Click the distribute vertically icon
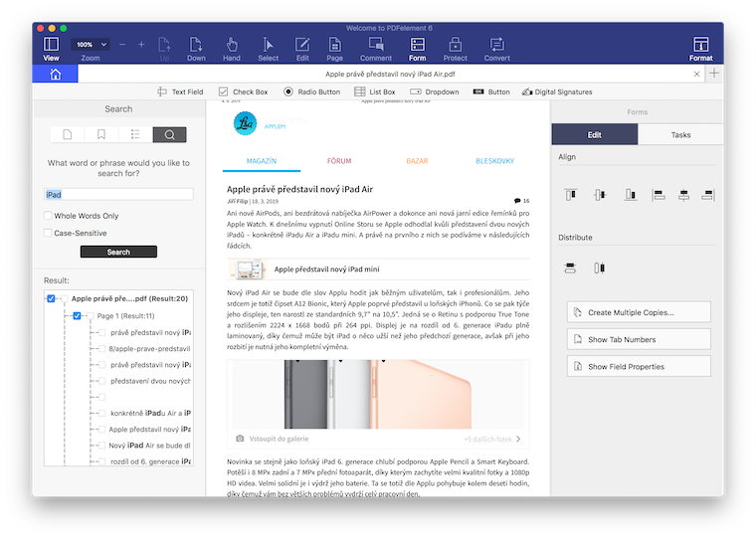The image size is (756, 539). coord(570,269)
